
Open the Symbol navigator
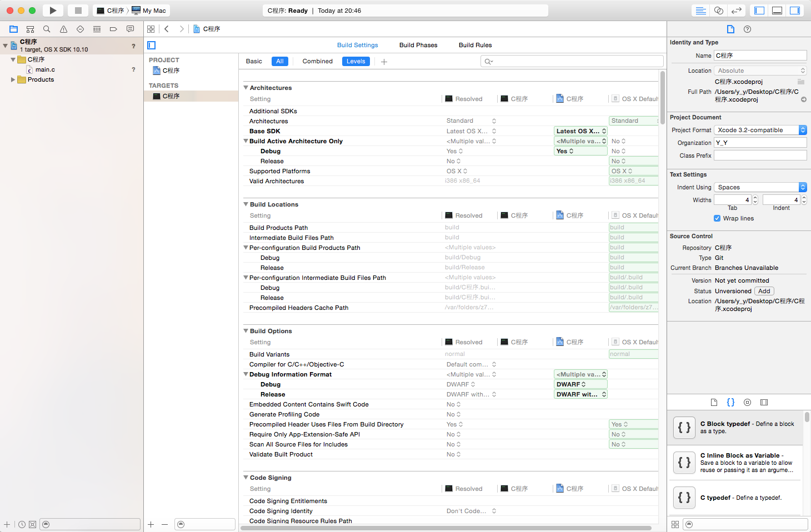[30, 29]
